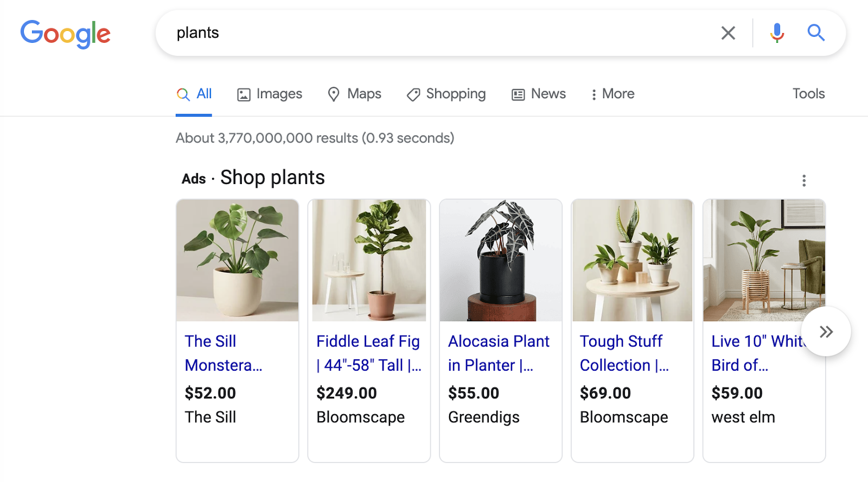Screen dimensions: 868x482
Task: Follow Tough Stuff Collection link
Action: 624,353
